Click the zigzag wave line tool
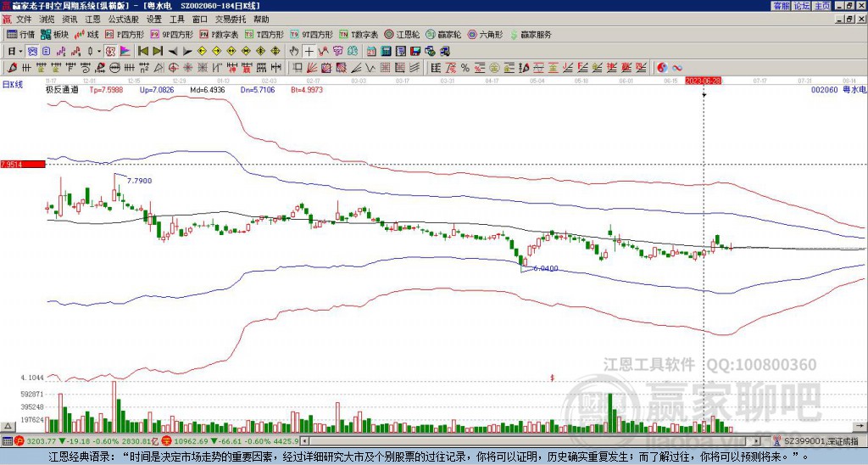Image resolution: width=868 pixels, height=465 pixels. [370, 68]
